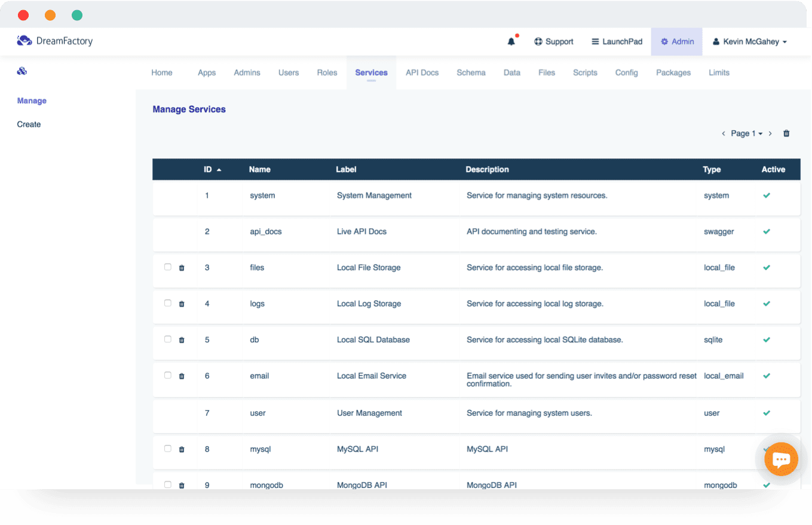The width and height of the screenshot is (812, 525).
Task: Open the orange chat widget
Action: tap(781, 459)
